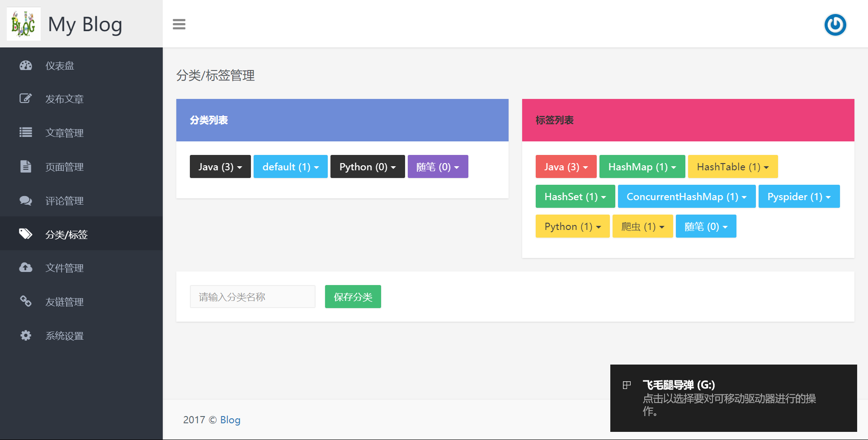868x440 pixels.
Task: Expand the red Java (3) tag dropdown
Action: click(566, 167)
